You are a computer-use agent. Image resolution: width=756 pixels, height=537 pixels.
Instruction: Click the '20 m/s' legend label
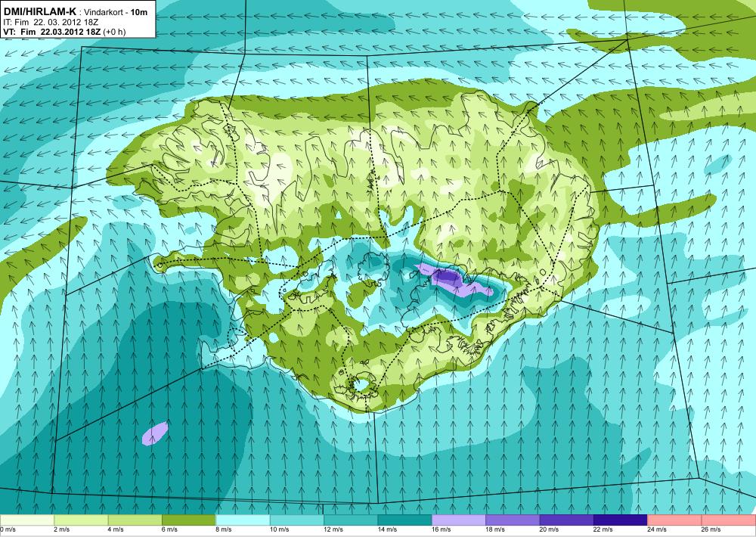[x=549, y=529]
